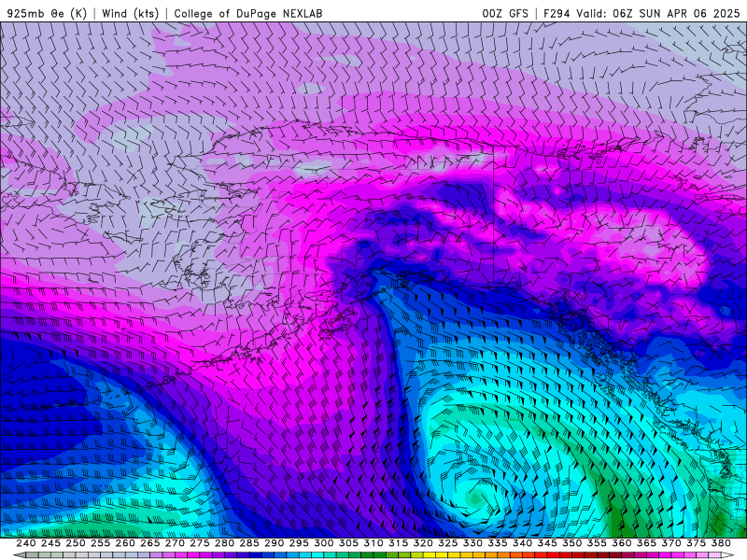Click the 340 value on the color scale

point(522,543)
